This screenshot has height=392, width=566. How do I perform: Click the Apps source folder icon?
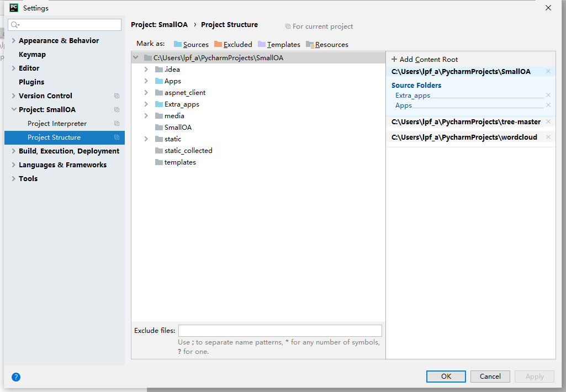point(159,81)
